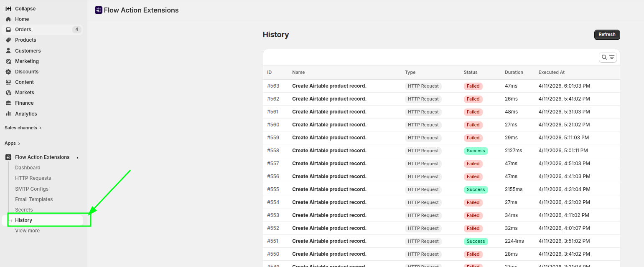This screenshot has width=644, height=267.
Task: Click the Analytics bar chart icon
Action: (8, 114)
